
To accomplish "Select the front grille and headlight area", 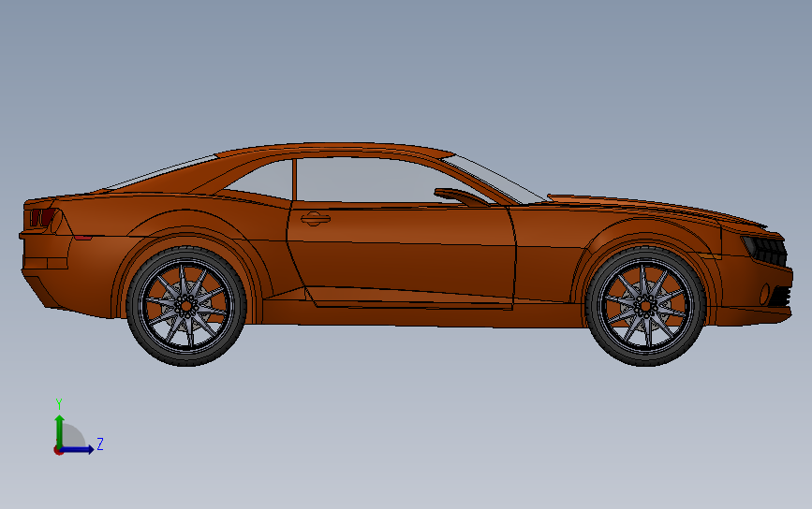I will [x=765, y=250].
